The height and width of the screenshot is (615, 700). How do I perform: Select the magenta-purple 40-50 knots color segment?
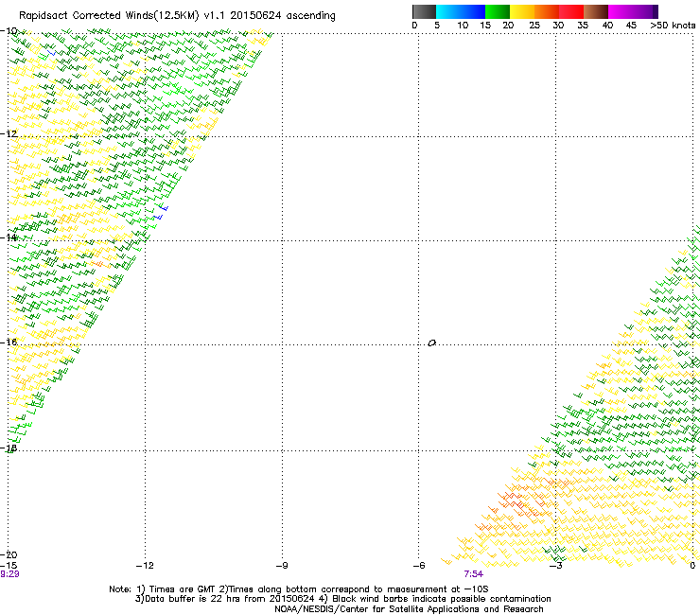[x=633, y=11]
